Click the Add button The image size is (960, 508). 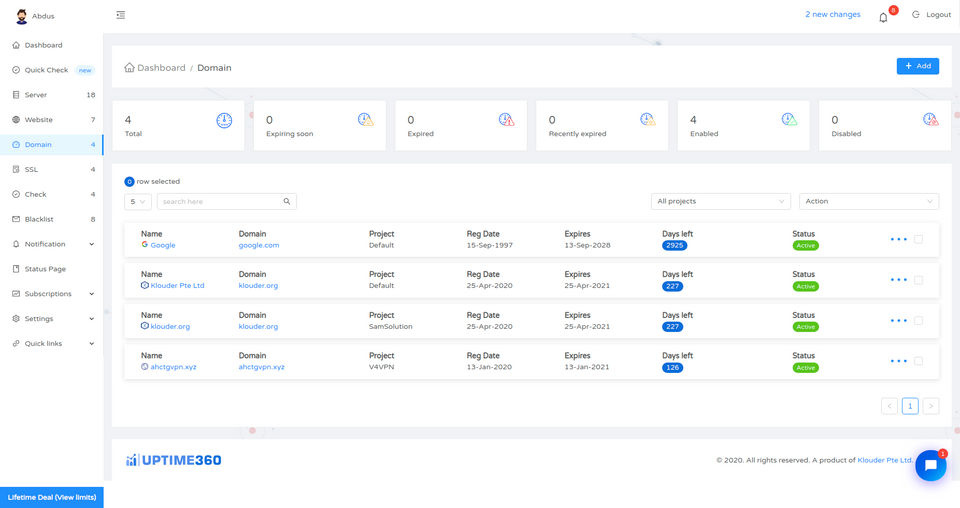click(x=917, y=66)
